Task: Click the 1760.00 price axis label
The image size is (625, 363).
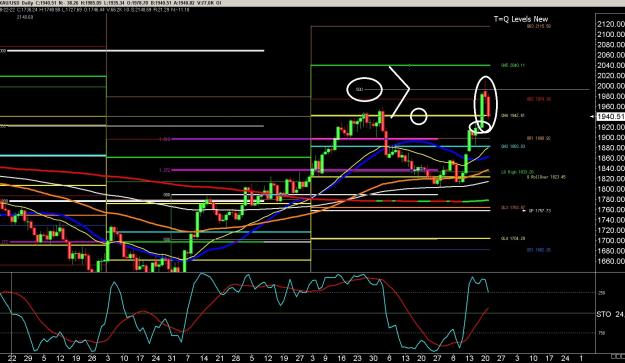Action: point(611,210)
